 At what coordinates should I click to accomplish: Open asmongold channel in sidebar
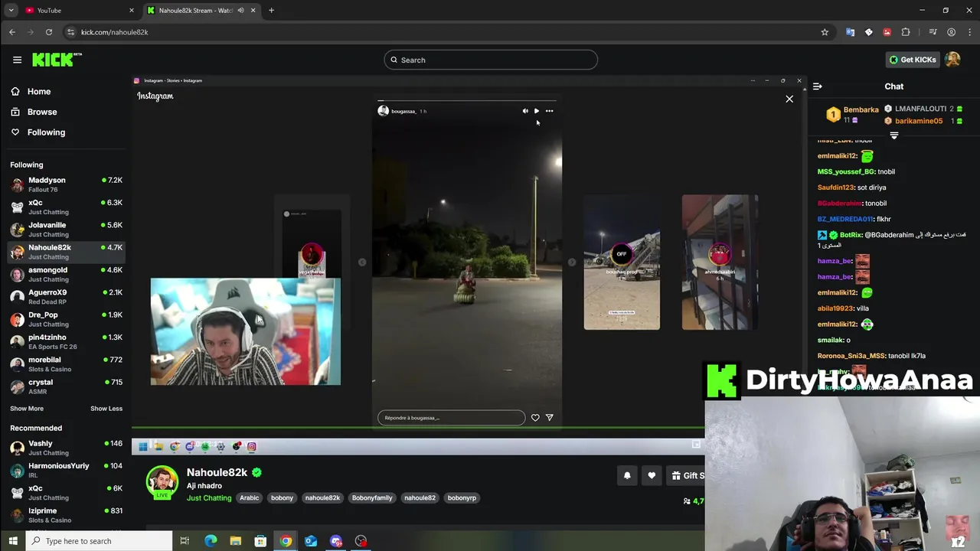[67, 274]
